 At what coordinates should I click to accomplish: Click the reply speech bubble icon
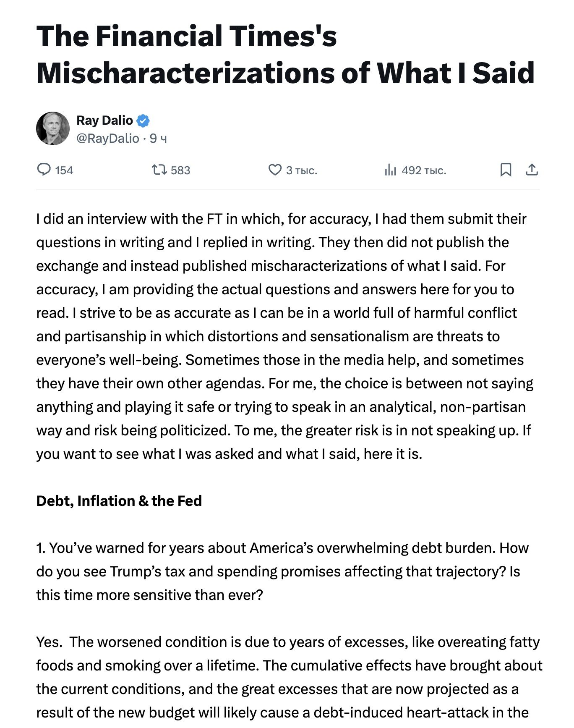click(x=44, y=170)
